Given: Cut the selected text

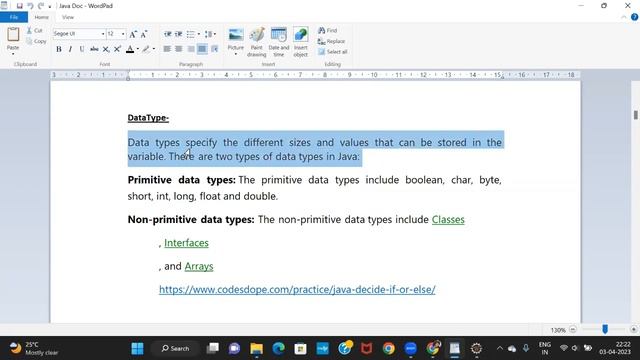Looking at the screenshot, I should (35, 31).
